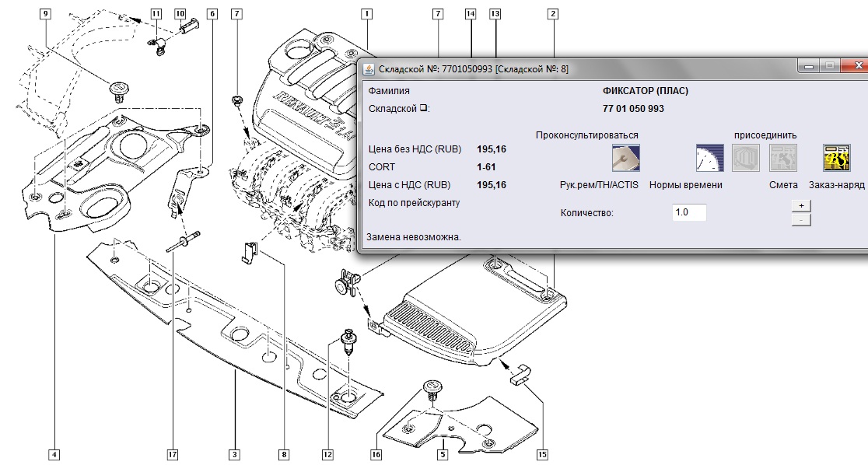The image size is (868, 465).
Task: Increase quantity with the plus button
Action: (x=801, y=205)
